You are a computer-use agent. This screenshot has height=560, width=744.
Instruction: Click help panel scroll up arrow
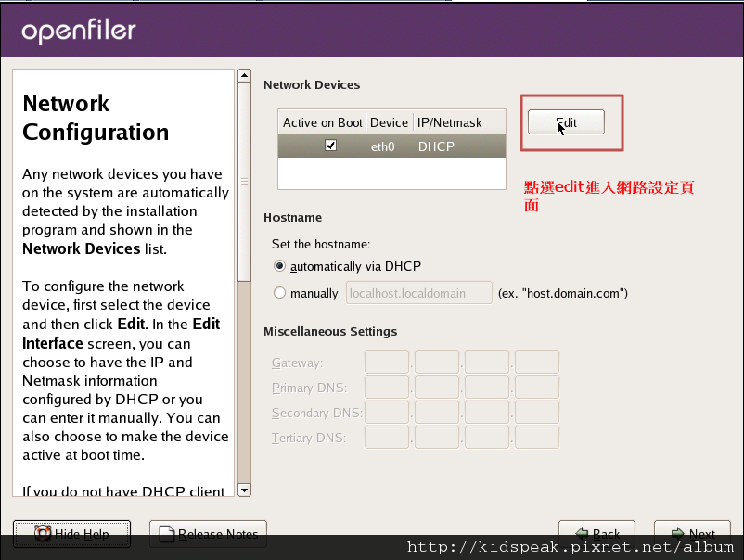(244, 75)
